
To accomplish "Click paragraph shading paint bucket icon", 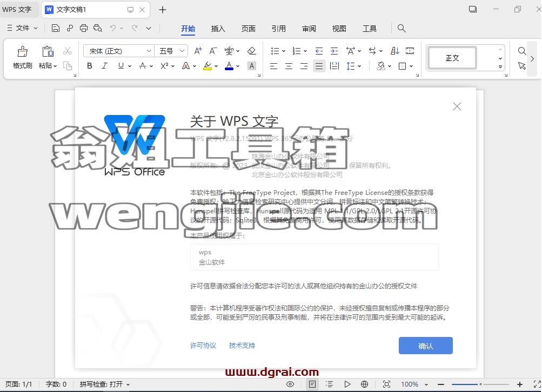I will coord(381,66).
